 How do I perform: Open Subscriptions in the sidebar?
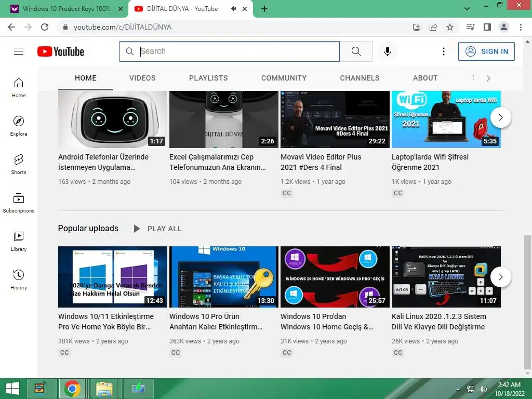19,203
